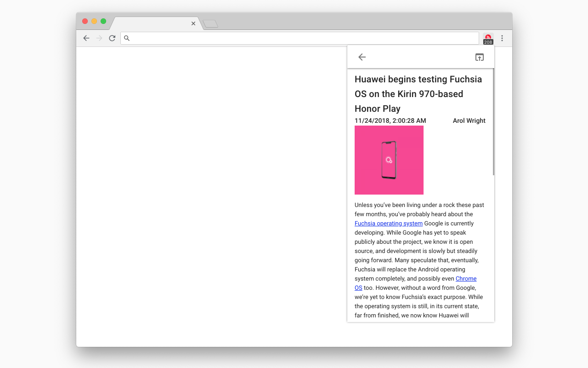Open the article in a new browser window
Screen dimensions: 588x368
(x=480, y=57)
